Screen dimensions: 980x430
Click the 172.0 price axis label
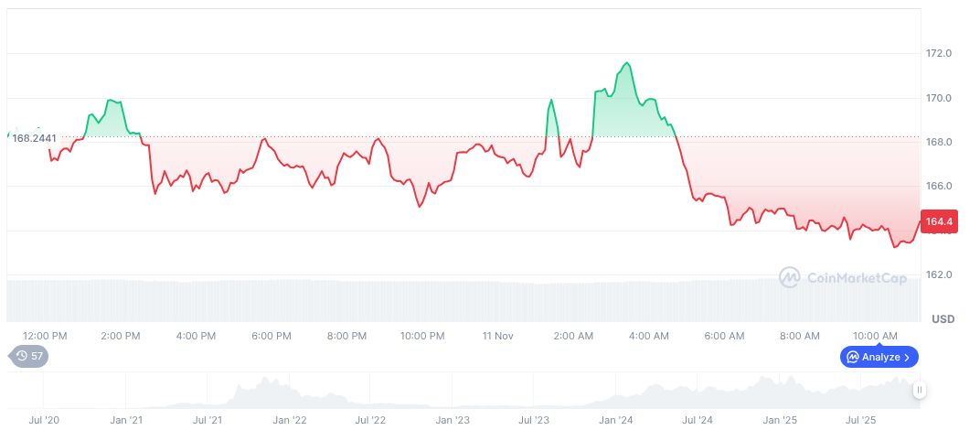tap(939, 54)
